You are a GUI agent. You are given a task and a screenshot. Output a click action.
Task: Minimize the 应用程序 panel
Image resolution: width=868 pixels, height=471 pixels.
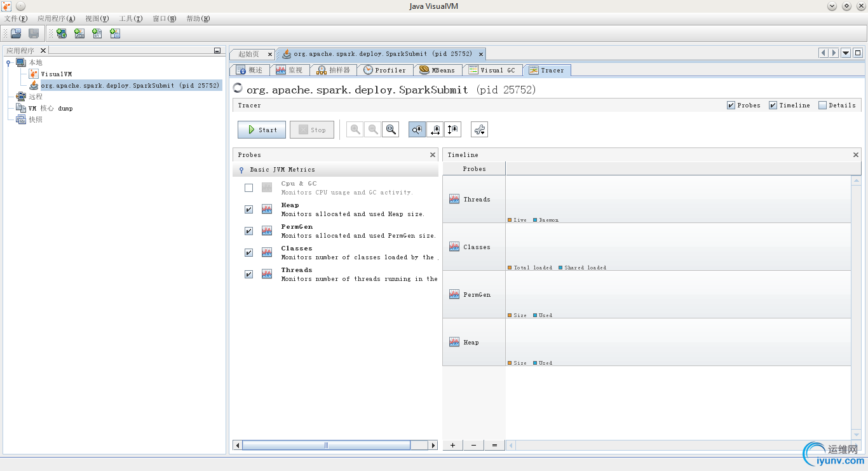coord(217,51)
